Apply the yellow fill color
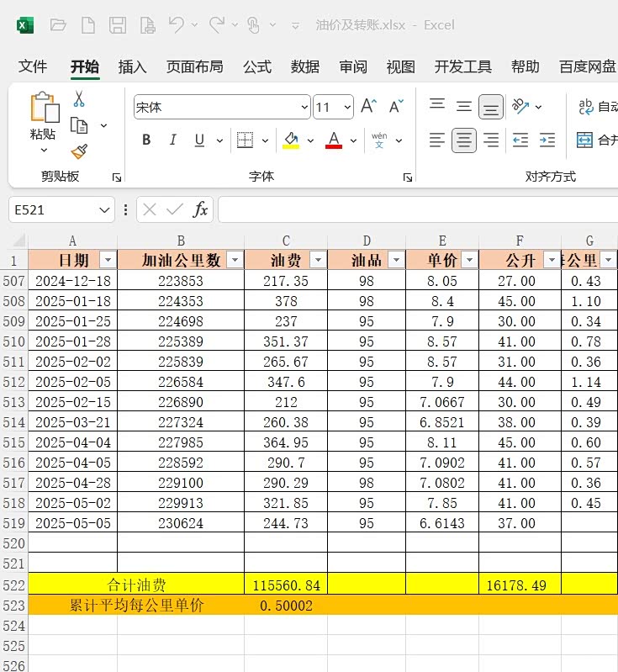This screenshot has height=672, width=618. [x=291, y=140]
